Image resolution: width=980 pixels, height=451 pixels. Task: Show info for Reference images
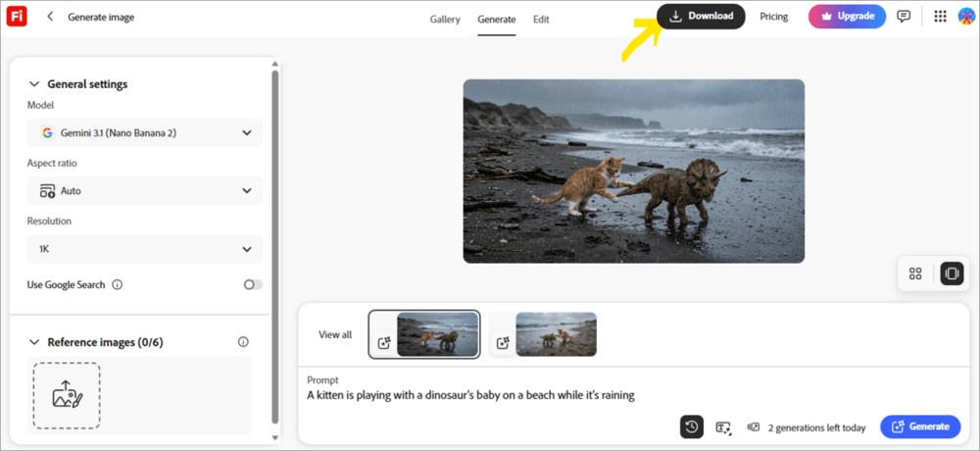pyautogui.click(x=244, y=342)
